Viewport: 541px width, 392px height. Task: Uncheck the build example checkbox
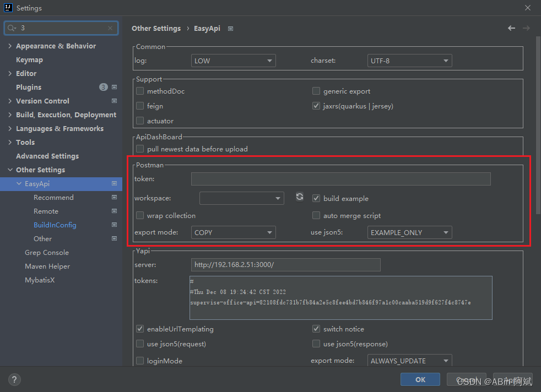click(x=316, y=198)
